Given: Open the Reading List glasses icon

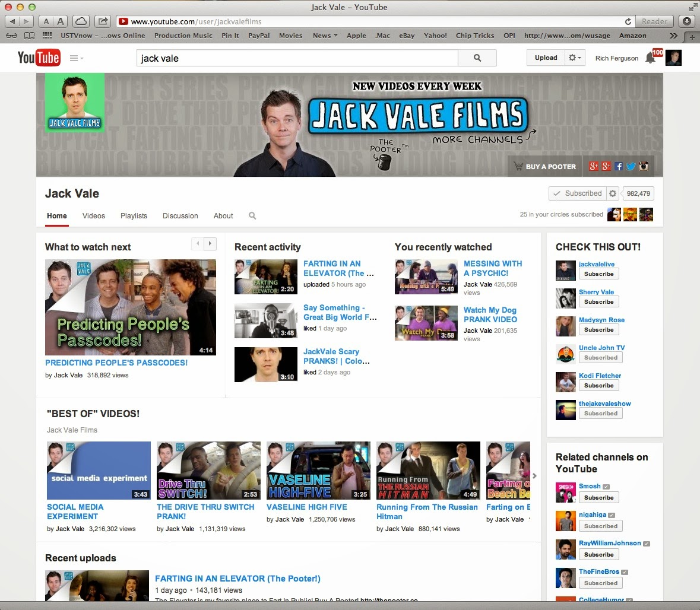Looking at the screenshot, I should click(x=12, y=36).
